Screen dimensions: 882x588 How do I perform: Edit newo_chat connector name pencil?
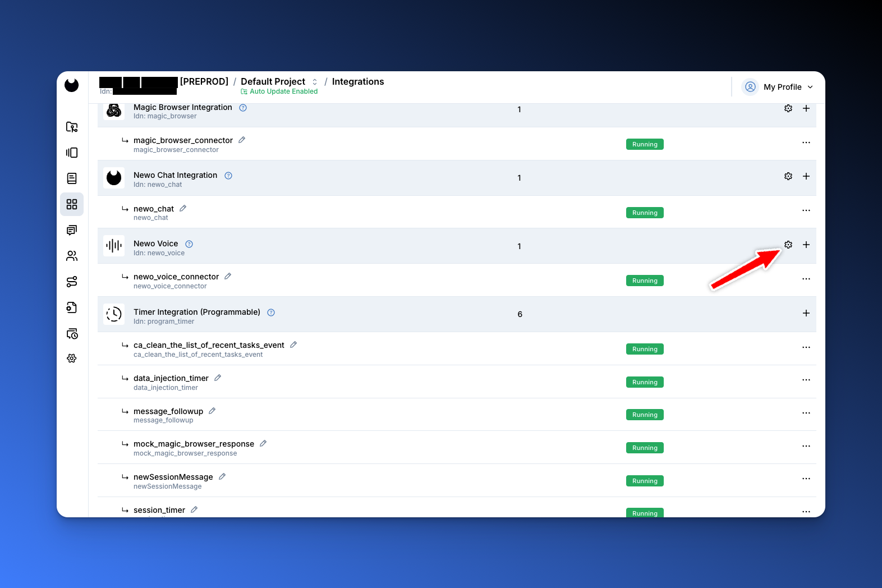click(183, 208)
